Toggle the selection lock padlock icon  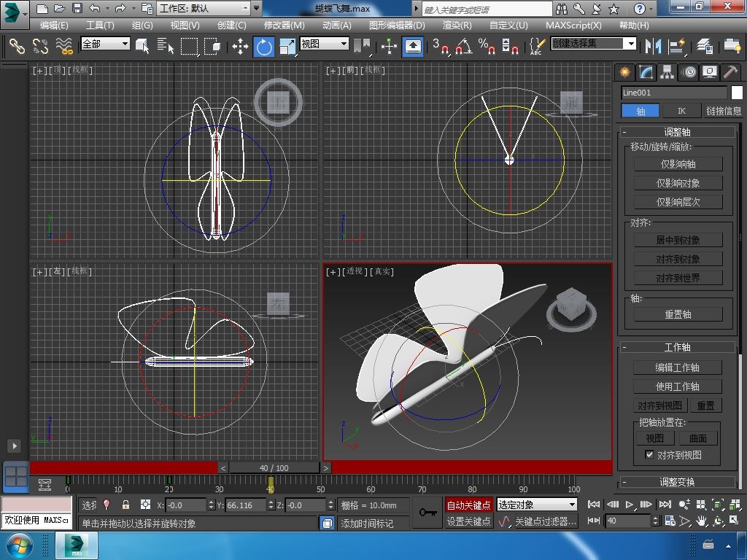[125, 505]
